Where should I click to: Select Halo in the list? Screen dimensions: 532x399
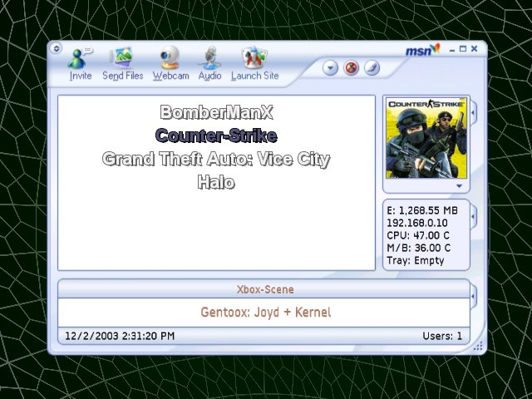(216, 182)
